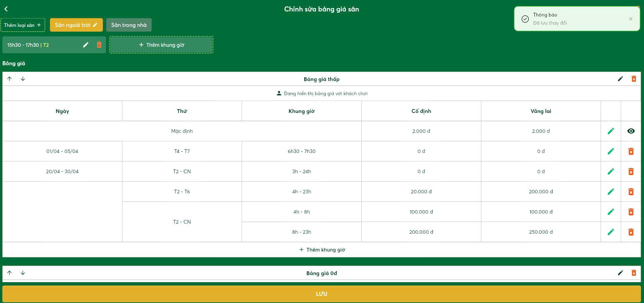
Task: Move Bảng giá 0đ up
Action: (x=9, y=273)
